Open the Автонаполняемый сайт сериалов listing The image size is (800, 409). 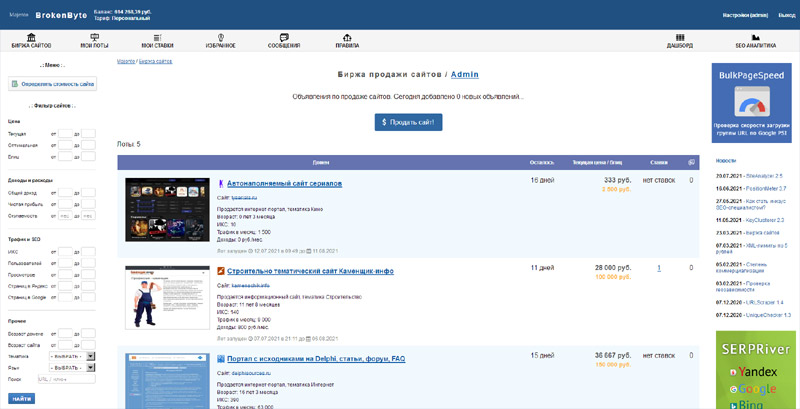(284, 184)
